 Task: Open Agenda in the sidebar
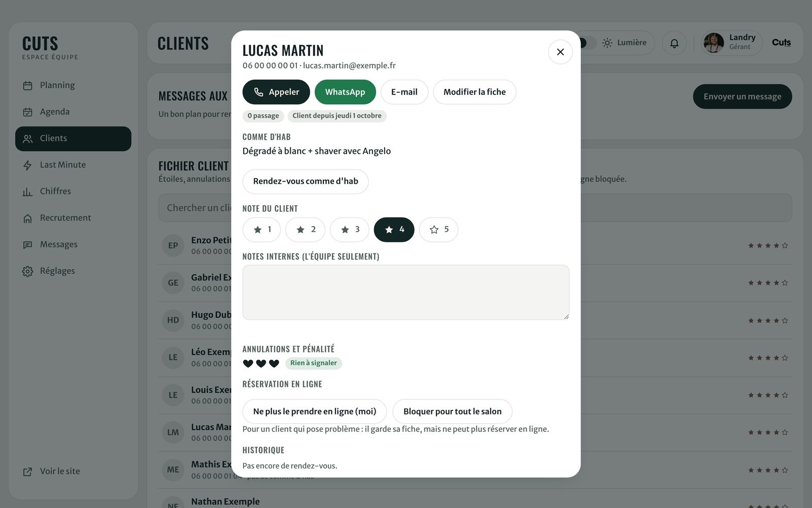tap(73, 112)
